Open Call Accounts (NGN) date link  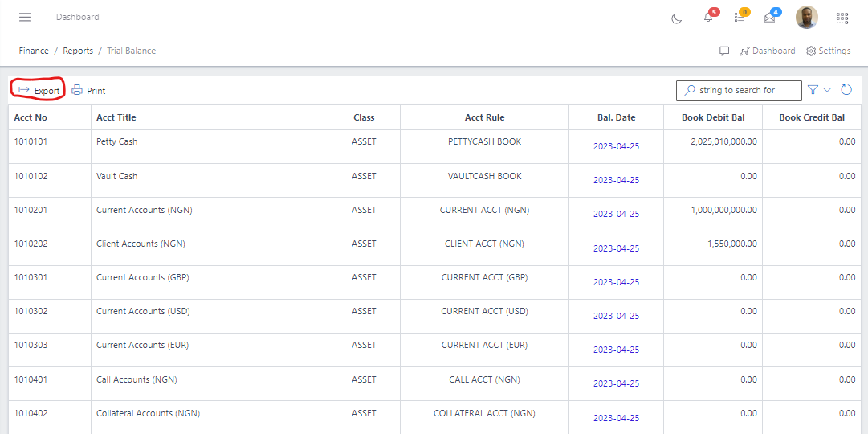coord(616,383)
